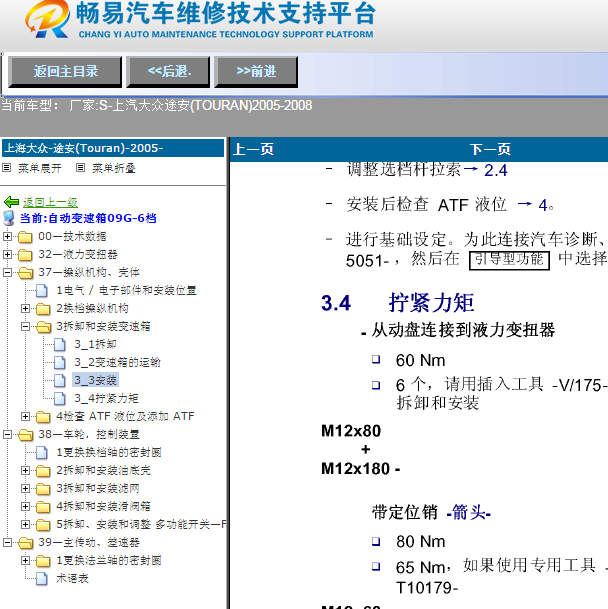Open the previous page via 上一页
The height and width of the screenshot is (609, 608).
253,149
